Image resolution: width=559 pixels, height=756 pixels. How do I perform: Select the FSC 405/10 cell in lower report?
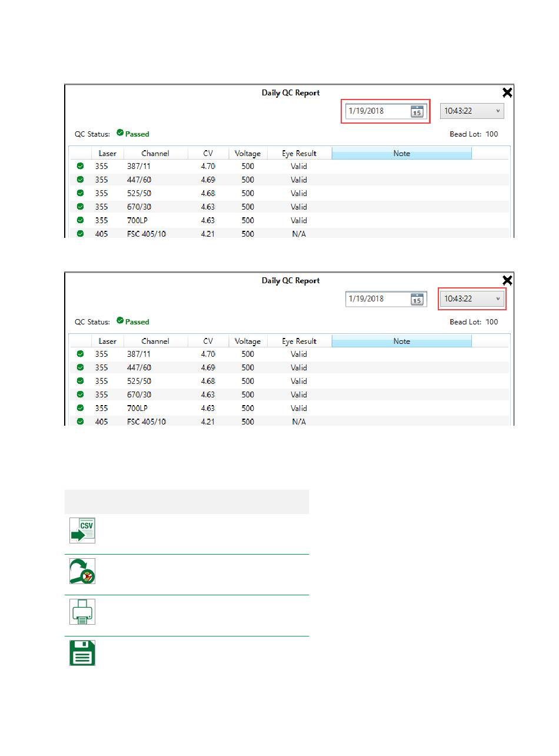[147, 422]
